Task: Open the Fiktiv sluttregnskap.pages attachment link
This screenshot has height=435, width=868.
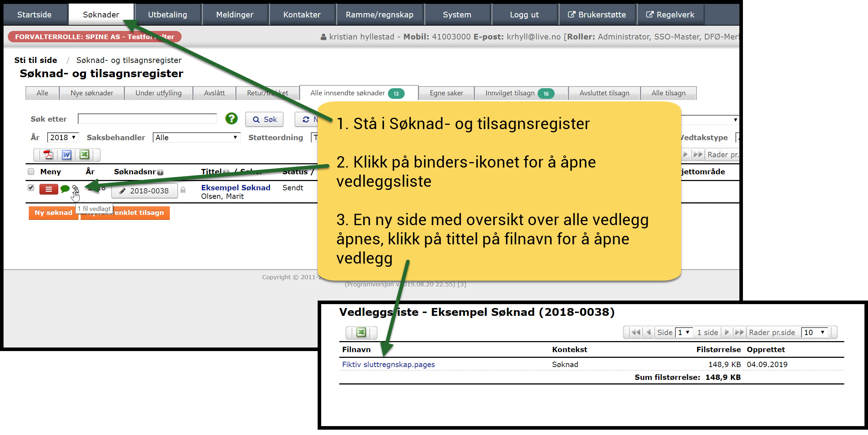Action: point(388,365)
